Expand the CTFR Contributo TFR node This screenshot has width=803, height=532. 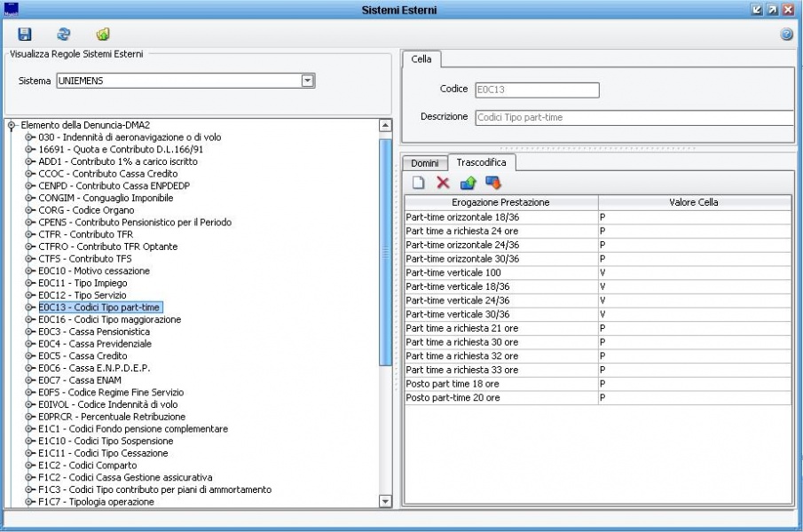29,234
